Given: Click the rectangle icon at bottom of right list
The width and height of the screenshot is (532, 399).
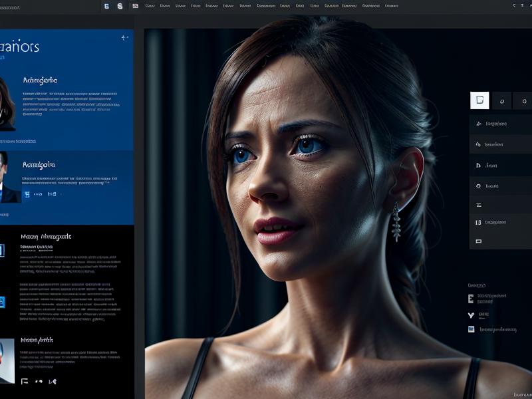Looking at the screenshot, I should pyautogui.click(x=479, y=241).
